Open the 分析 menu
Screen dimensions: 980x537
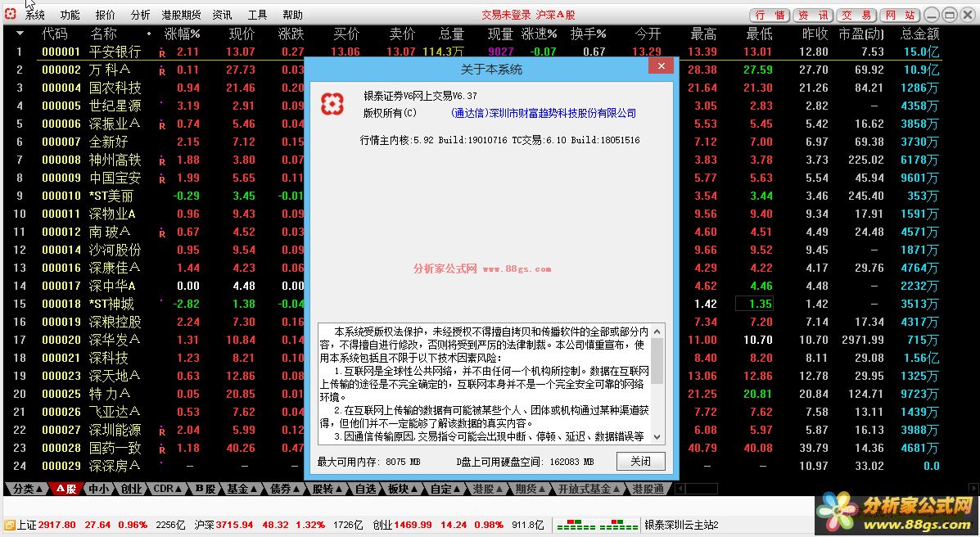141,15
